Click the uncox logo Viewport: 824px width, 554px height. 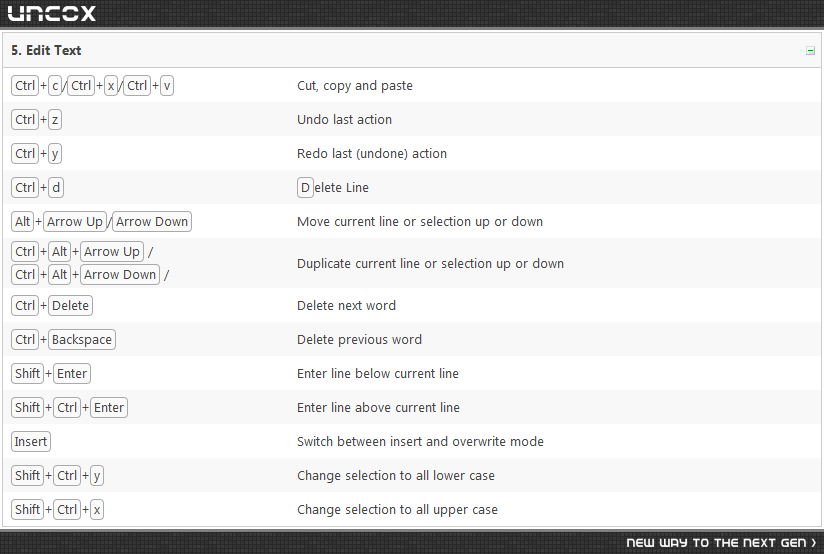tap(52, 14)
